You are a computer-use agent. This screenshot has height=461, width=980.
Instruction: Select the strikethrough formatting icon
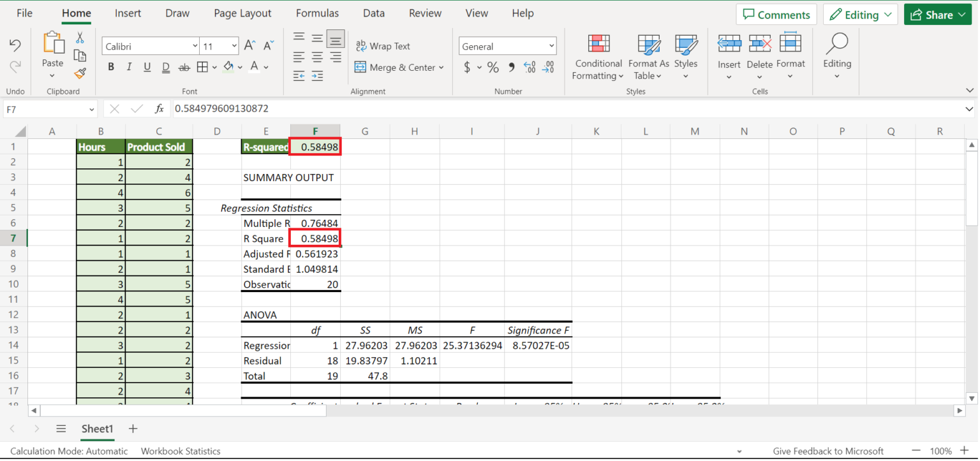(184, 66)
